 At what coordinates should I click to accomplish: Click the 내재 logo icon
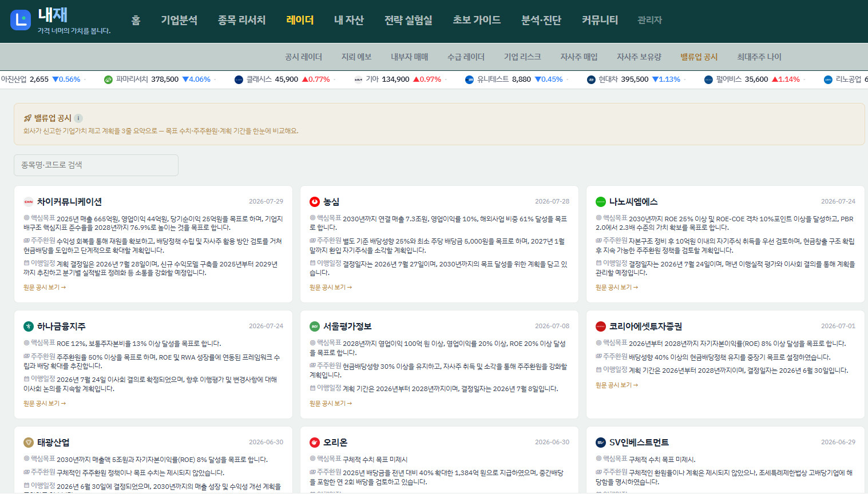21,20
